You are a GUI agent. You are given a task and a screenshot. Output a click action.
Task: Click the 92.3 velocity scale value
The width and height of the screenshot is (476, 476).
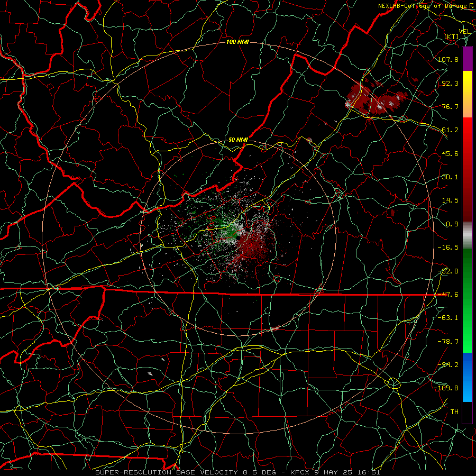(x=450, y=83)
